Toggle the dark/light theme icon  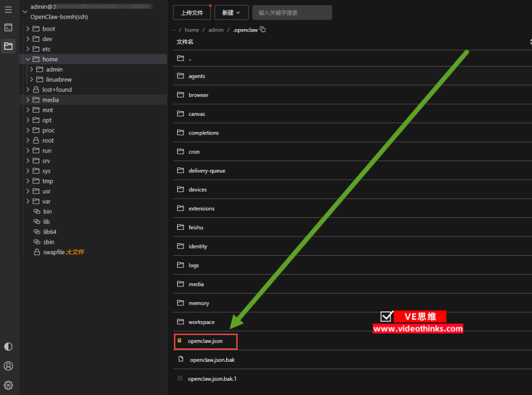(x=8, y=347)
